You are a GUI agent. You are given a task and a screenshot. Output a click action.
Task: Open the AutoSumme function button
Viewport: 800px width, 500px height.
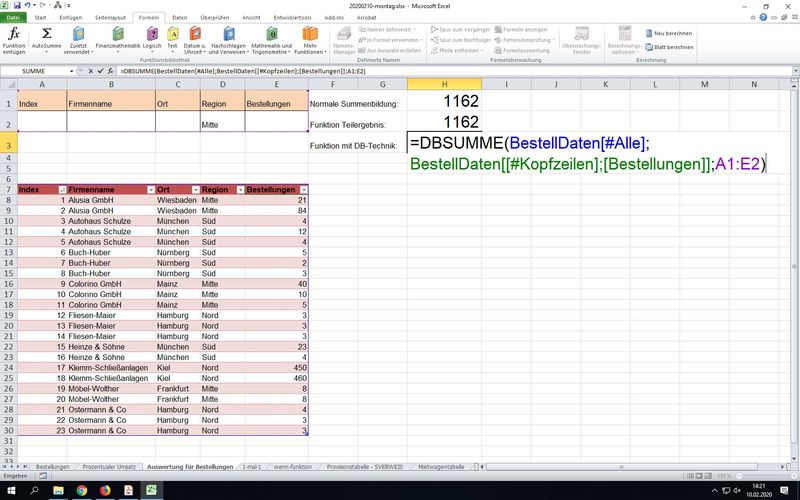point(46,39)
